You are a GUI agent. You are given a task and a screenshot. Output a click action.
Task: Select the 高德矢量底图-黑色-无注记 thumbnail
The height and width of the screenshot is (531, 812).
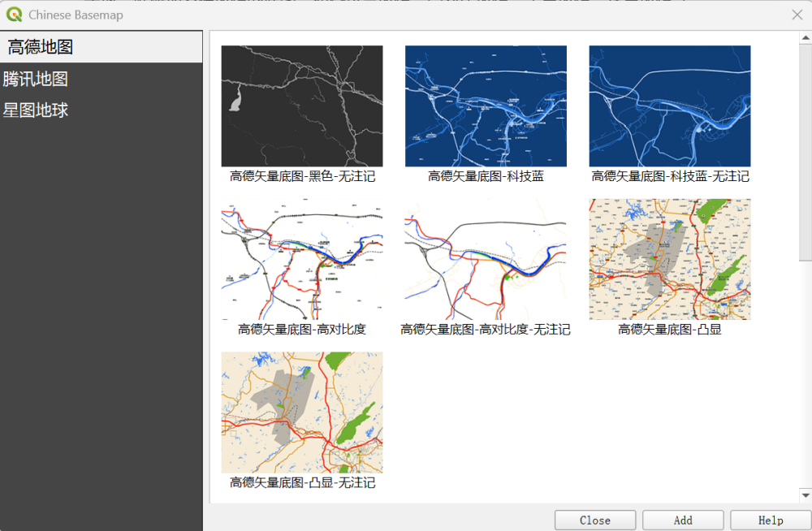click(302, 106)
